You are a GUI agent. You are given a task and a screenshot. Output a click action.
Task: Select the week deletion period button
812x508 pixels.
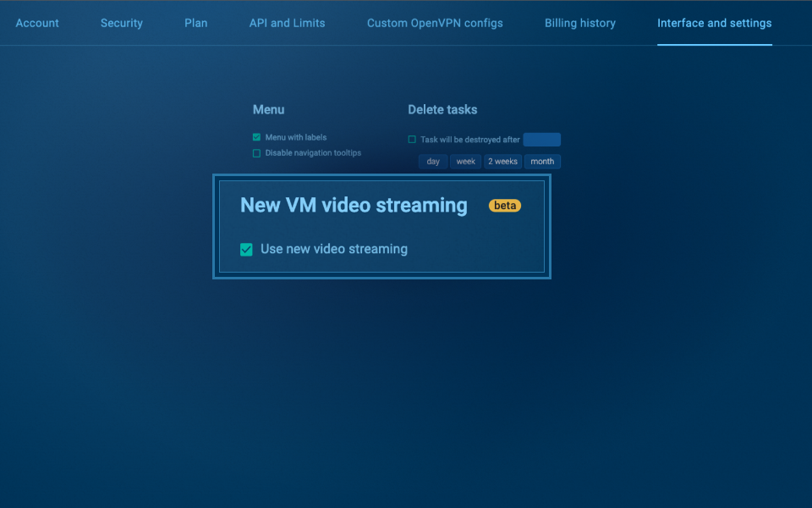coord(465,162)
